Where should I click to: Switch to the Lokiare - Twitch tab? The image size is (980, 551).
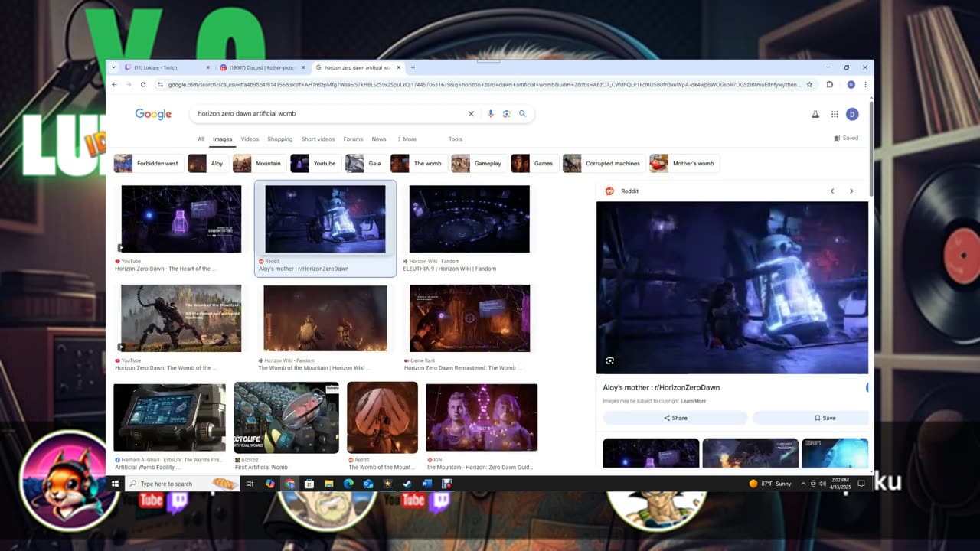(x=168, y=67)
